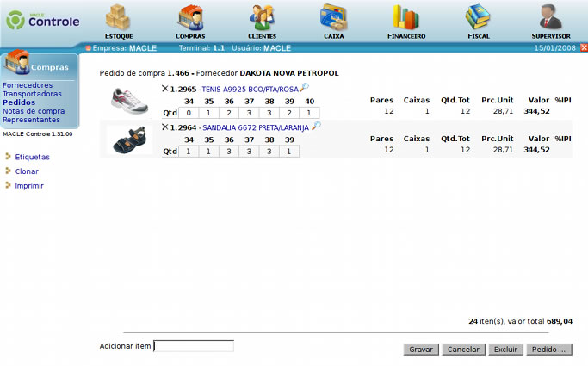Open the Compras module icon
The width and height of the screenshot is (588, 366).
[x=190, y=22]
